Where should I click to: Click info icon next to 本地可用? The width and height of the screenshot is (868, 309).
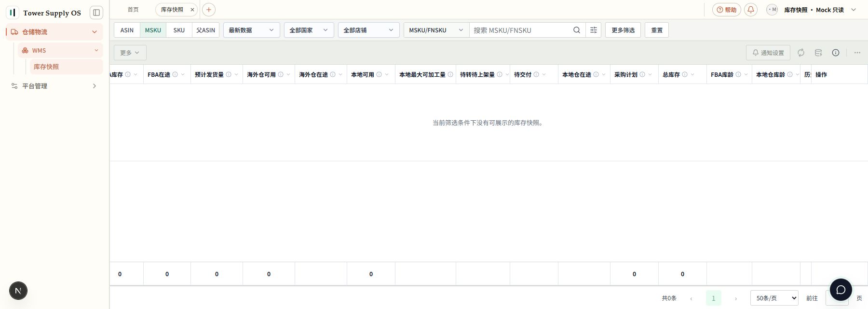pos(379,74)
